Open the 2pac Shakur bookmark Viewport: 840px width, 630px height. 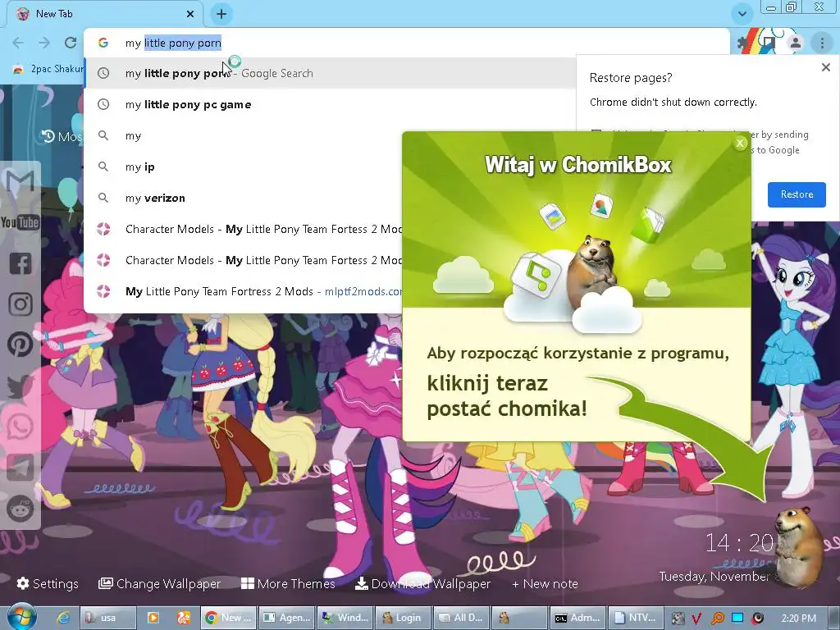[x=48, y=69]
